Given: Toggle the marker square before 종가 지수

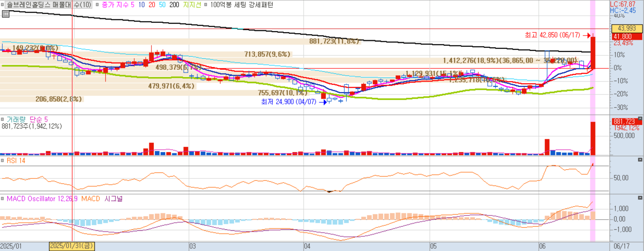Looking at the screenshot, I should (x=97, y=5).
